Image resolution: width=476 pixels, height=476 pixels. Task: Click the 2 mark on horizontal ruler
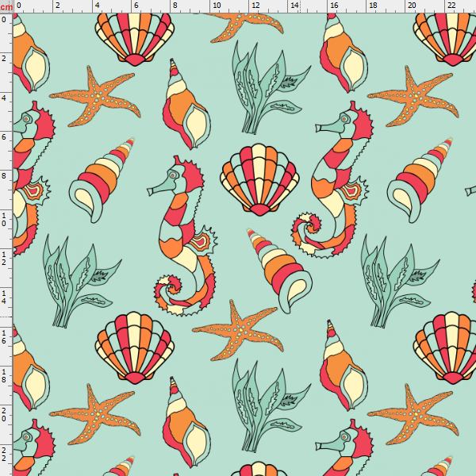point(58,6)
